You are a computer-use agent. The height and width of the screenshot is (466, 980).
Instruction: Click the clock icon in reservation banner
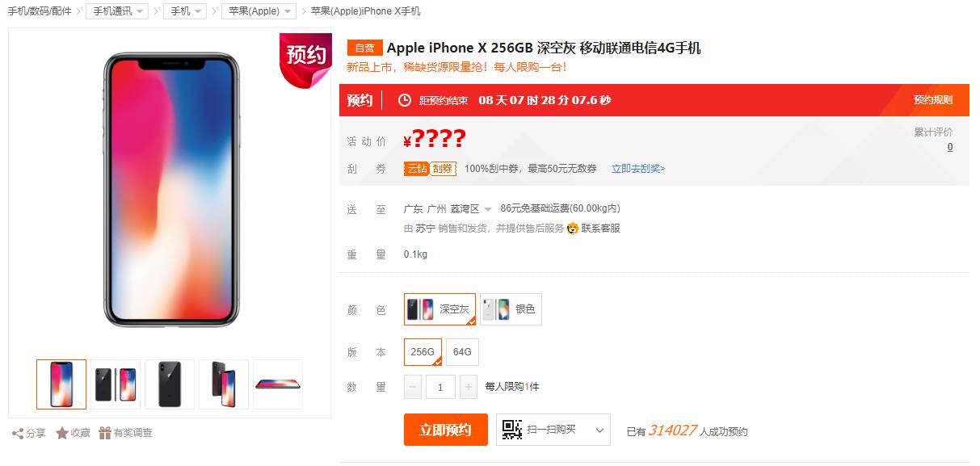pos(405,100)
